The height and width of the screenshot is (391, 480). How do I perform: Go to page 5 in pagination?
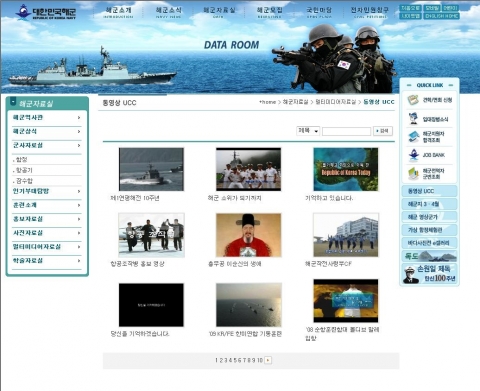pos(235,360)
